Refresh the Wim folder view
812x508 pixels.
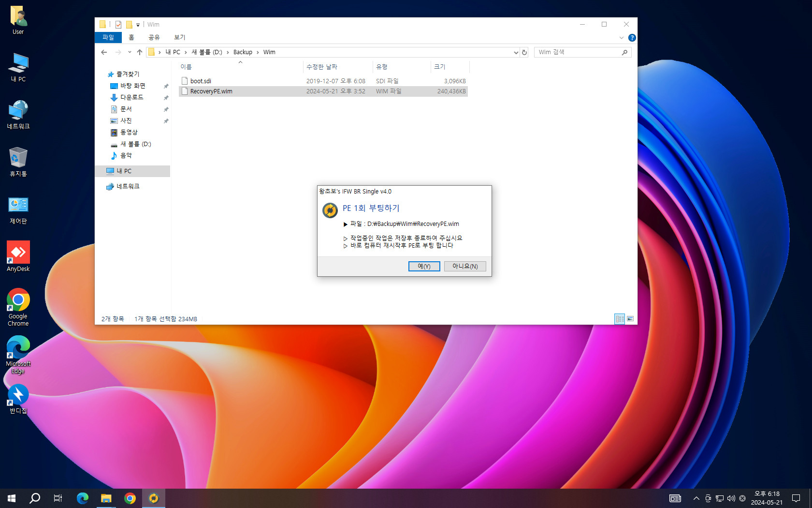pos(524,52)
